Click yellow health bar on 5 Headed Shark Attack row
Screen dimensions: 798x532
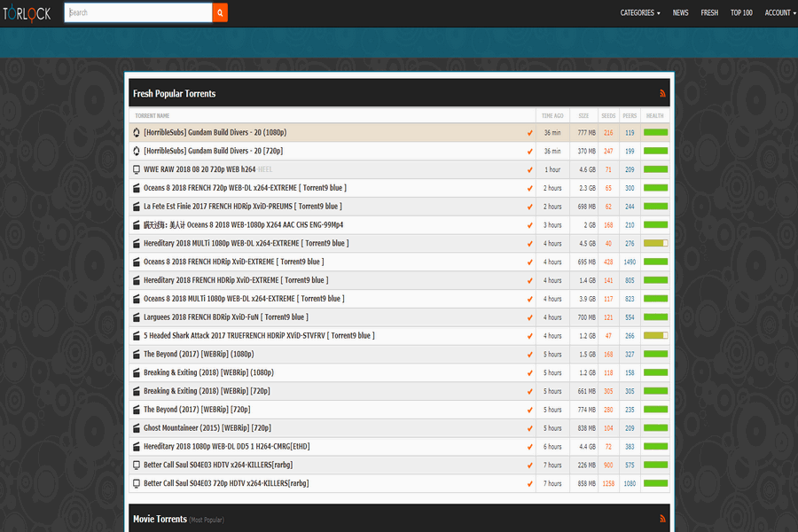pos(655,335)
